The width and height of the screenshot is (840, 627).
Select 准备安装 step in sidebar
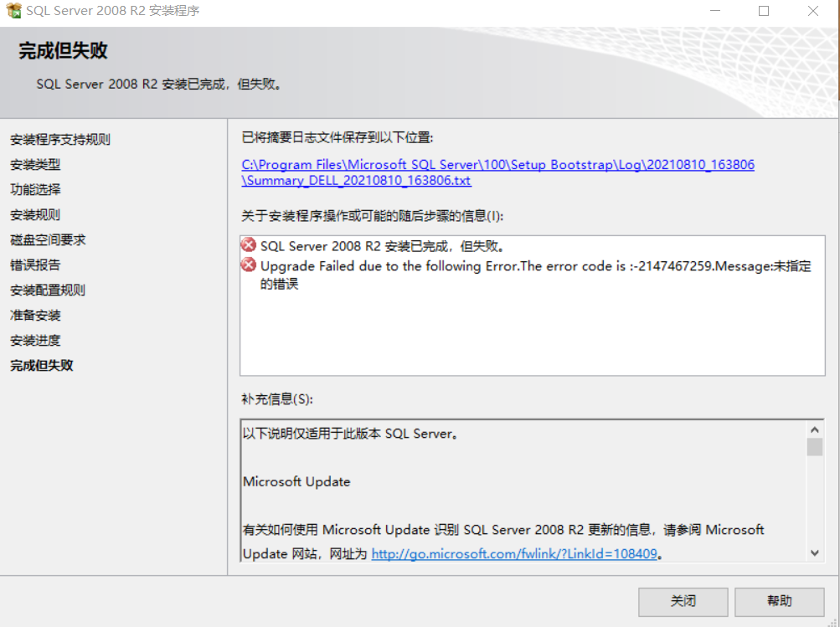click(x=35, y=316)
